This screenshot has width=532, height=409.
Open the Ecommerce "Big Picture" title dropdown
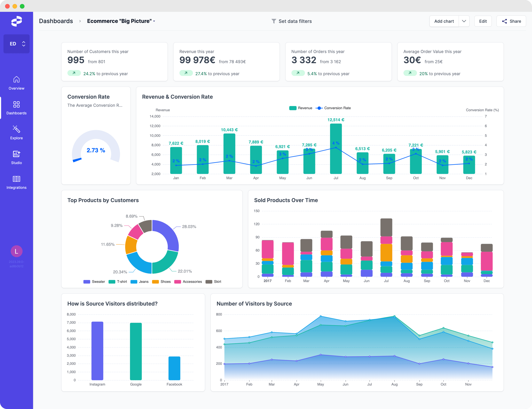(154, 21)
